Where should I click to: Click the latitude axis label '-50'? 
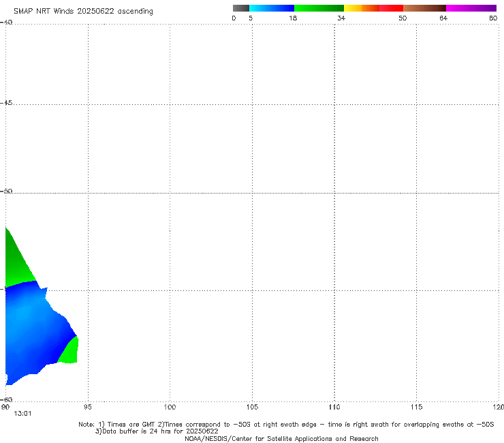pyautogui.click(x=6, y=191)
